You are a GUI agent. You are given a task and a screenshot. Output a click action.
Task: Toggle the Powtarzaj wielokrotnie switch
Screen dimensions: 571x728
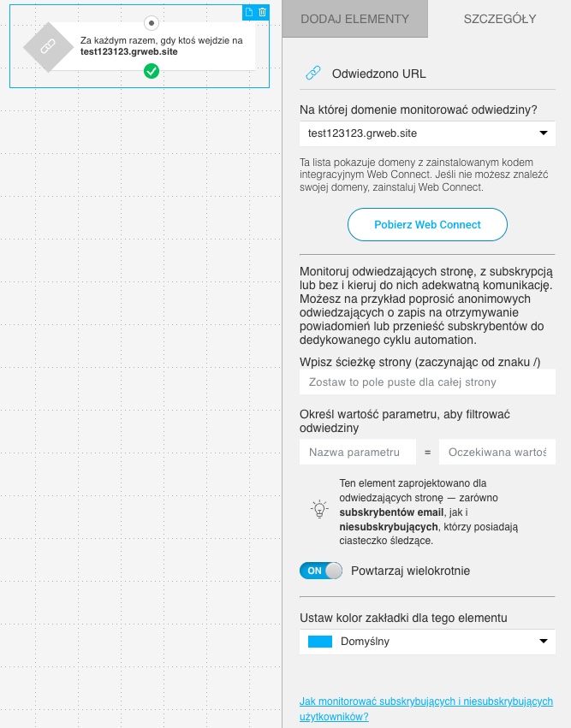click(321, 571)
